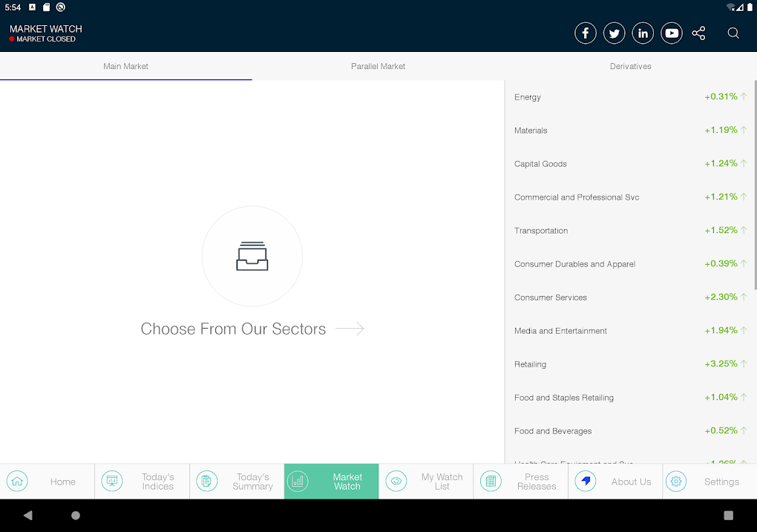Tap the share icon in the top bar
The height and width of the screenshot is (532, 757).
pyautogui.click(x=698, y=33)
